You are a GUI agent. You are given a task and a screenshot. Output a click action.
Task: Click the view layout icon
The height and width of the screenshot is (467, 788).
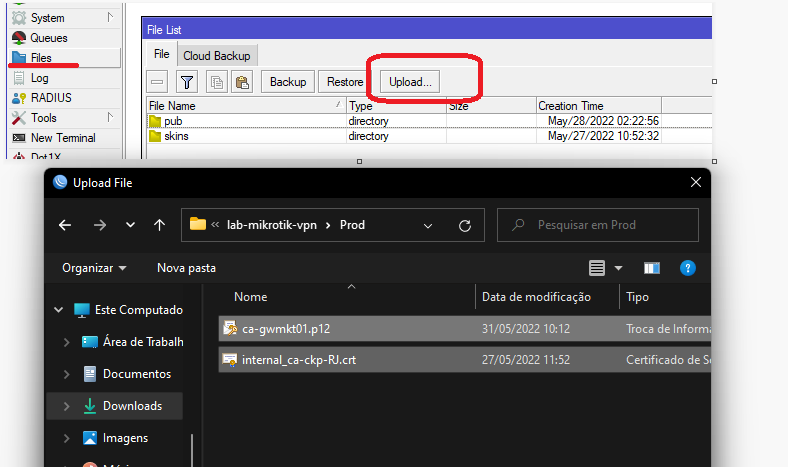[x=597, y=268]
